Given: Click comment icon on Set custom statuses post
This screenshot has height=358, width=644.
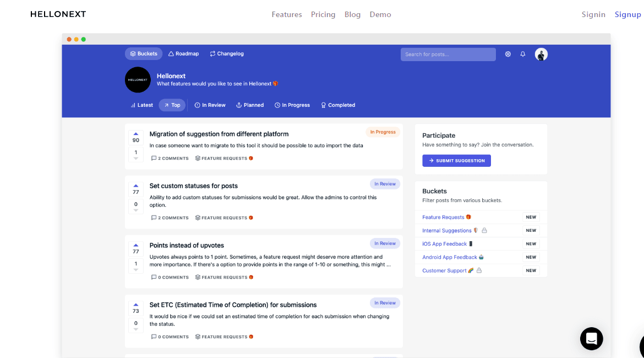Looking at the screenshot, I should click(154, 218).
